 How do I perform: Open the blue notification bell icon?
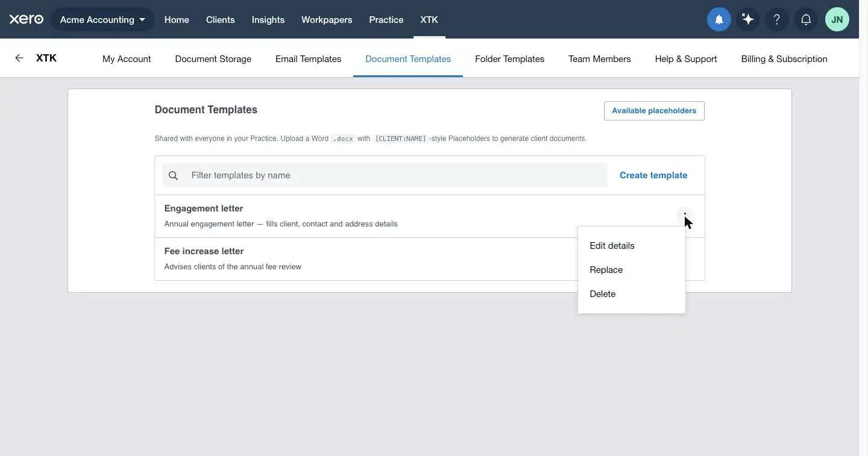click(719, 20)
